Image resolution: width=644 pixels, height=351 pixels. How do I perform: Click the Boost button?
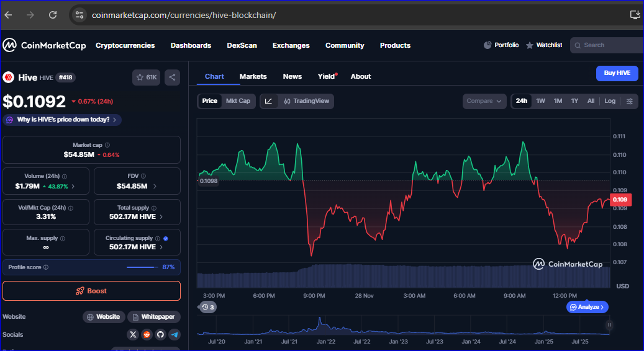[x=91, y=291]
